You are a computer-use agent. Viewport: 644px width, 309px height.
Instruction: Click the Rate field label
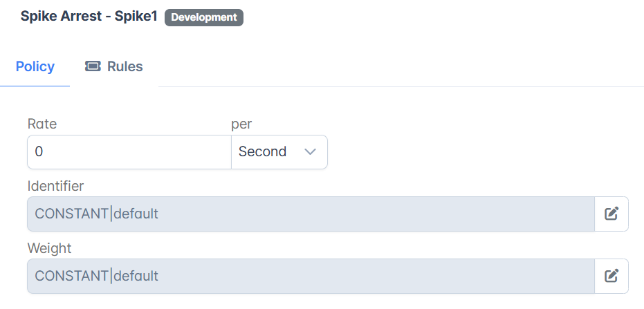coord(42,124)
